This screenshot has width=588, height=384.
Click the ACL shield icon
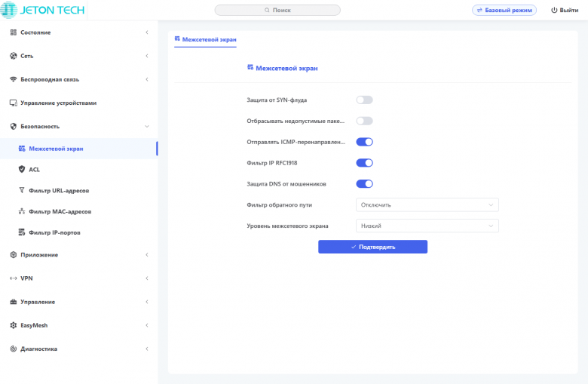click(22, 170)
